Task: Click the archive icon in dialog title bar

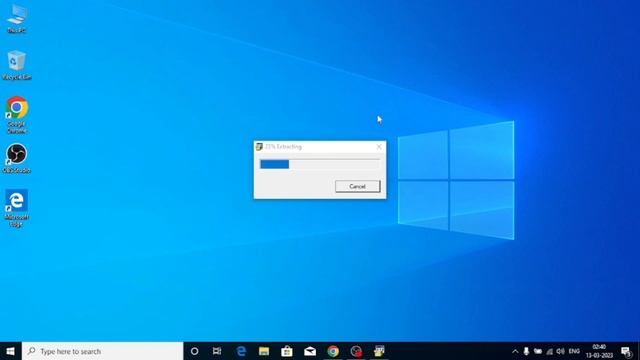Action: [x=259, y=147]
